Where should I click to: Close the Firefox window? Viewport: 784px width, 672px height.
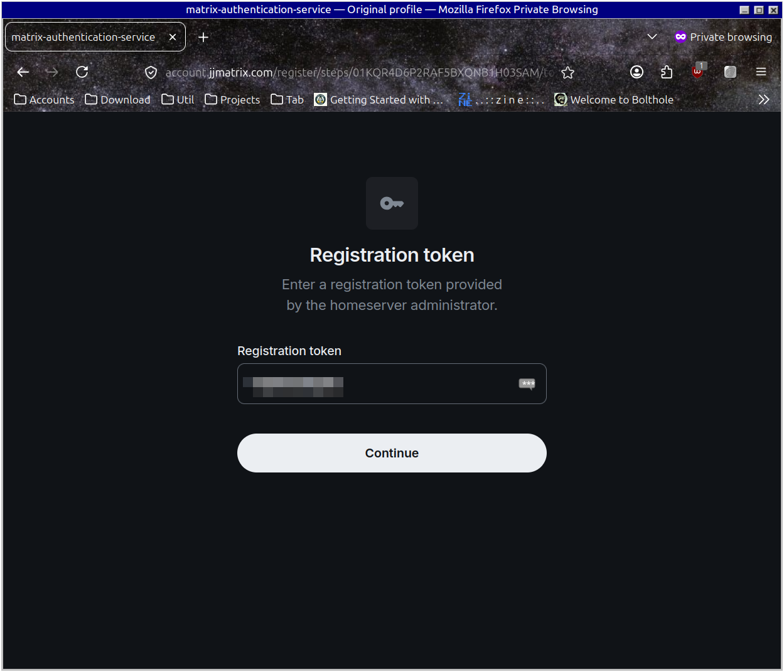773,10
